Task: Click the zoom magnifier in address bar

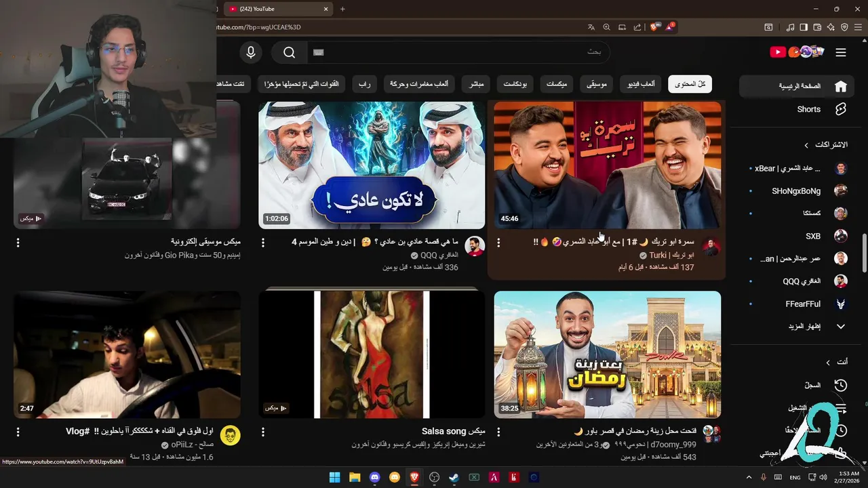Action: point(606,27)
